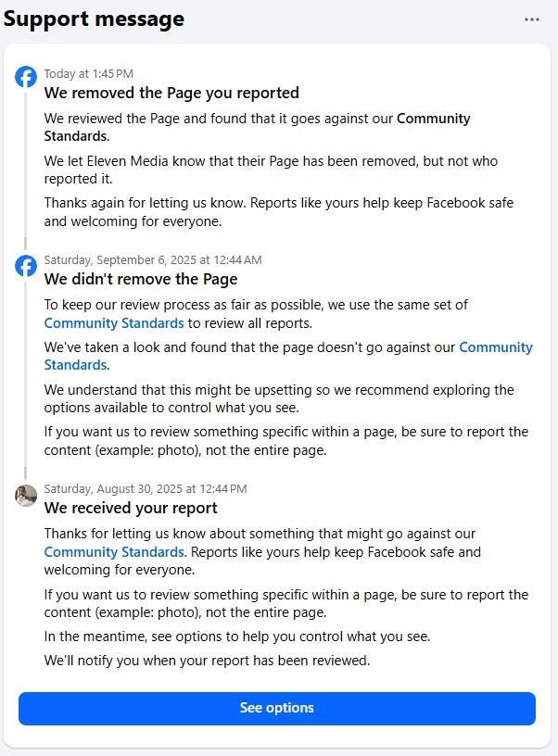Open Community Standards link after "doesn't go against our"

pyautogui.click(x=495, y=347)
